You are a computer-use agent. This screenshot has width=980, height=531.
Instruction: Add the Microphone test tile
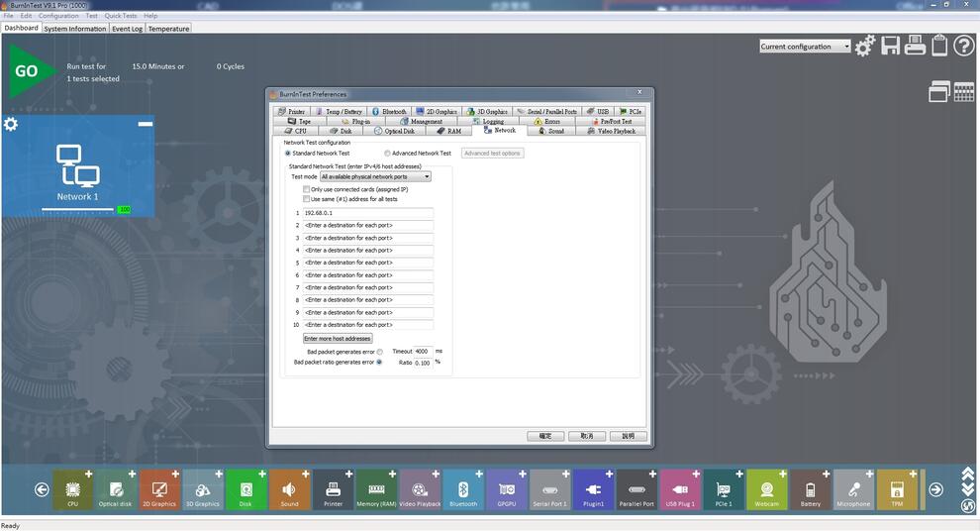869,475
